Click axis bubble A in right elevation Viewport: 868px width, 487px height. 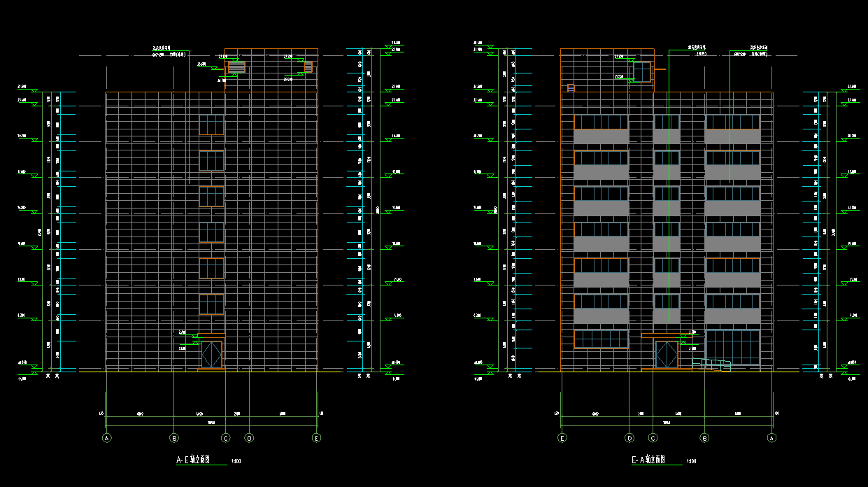[x=772, y=438]
